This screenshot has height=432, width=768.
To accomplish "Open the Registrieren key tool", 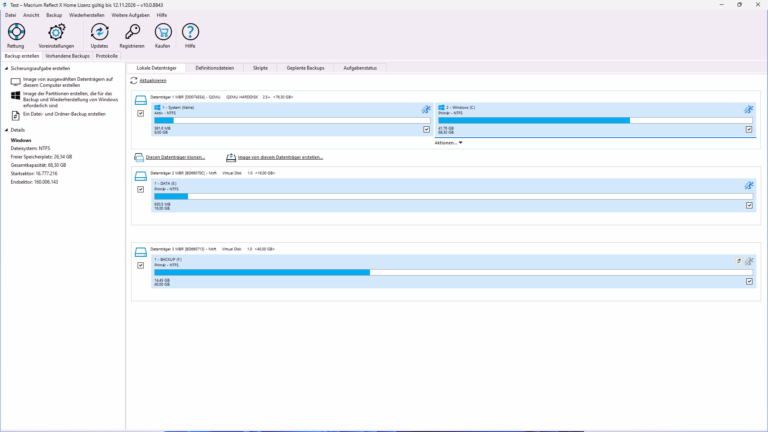I will click(132, 36).
